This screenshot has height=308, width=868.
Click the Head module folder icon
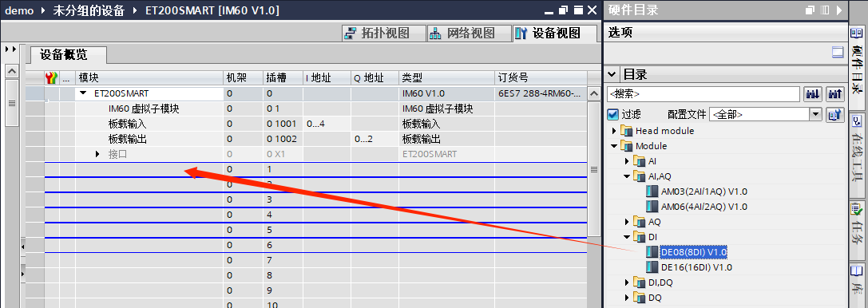[x=627, y=131]
